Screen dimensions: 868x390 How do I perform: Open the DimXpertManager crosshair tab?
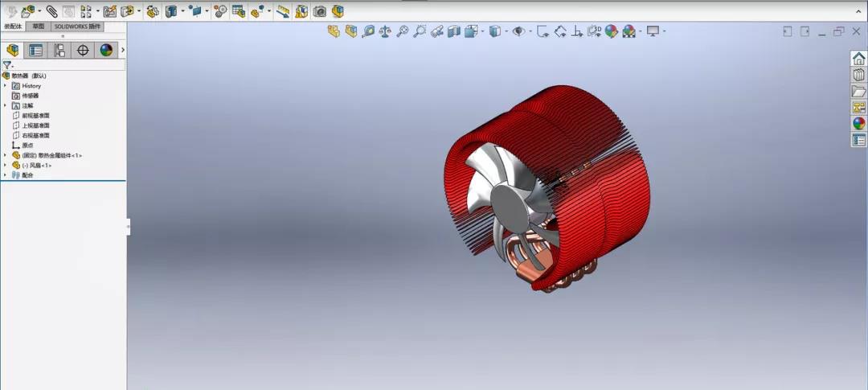pyautogui.click(x=83, y=50)
